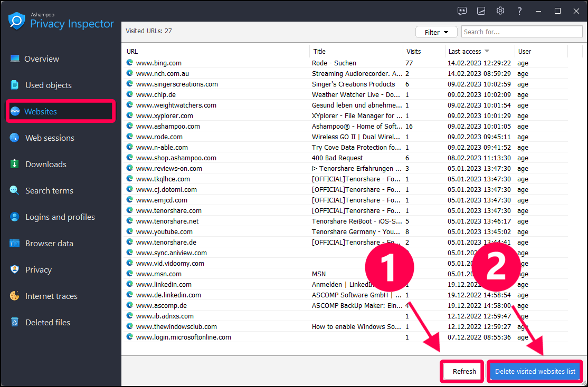Click the Overview laptop icon
This screenshot has height=387, width=588.
(15, 59)
